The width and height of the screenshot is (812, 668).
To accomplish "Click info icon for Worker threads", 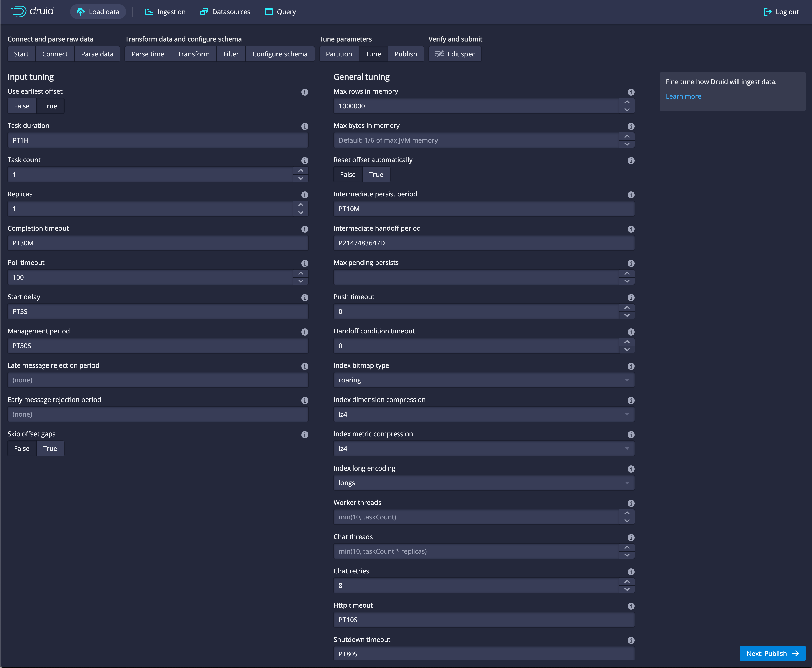I will pyautogui.click(x=631, y=503).
